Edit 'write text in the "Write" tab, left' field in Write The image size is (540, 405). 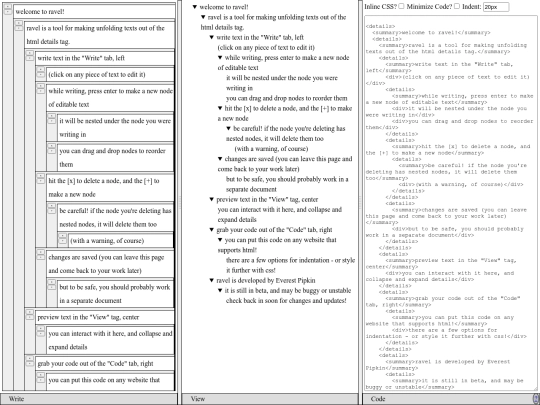[x=105, y=58]
